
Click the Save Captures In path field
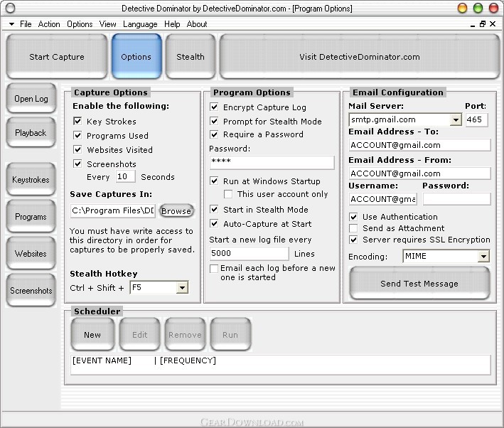click(113, 210)
